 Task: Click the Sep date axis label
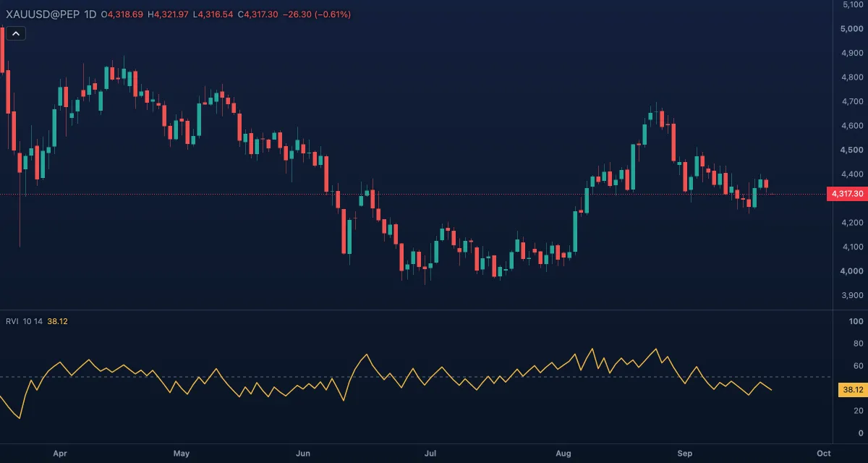click(685, 454)
